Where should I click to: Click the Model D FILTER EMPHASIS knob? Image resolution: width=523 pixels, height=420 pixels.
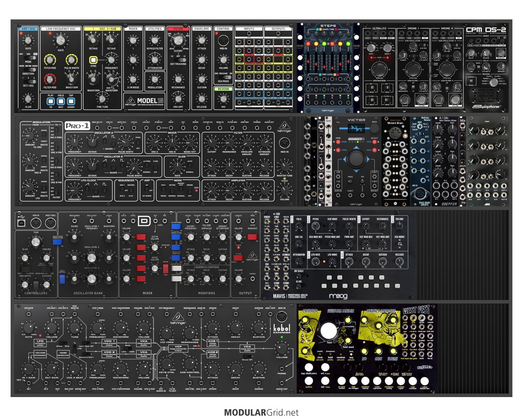pyautogui.click(x=207, y=237)
